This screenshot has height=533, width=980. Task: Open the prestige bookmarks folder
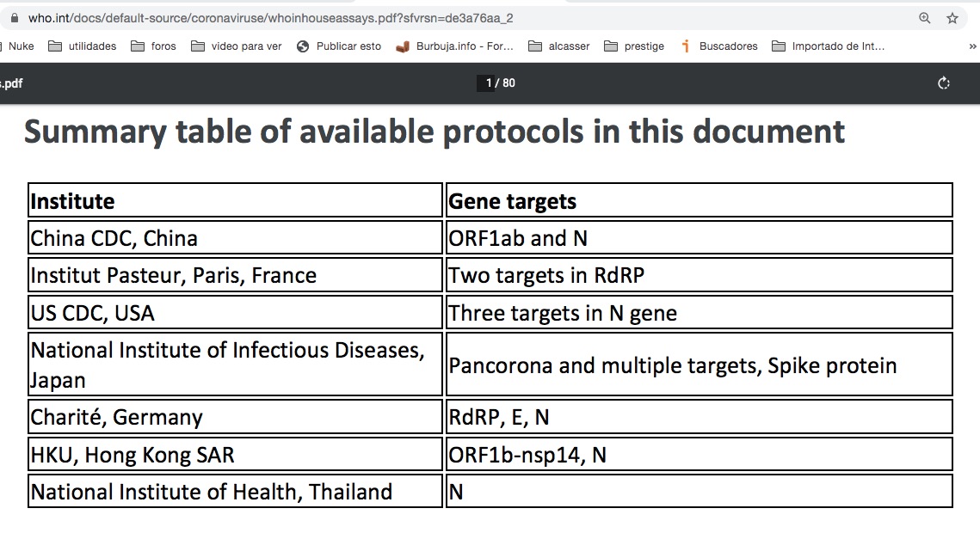(635, 46)
